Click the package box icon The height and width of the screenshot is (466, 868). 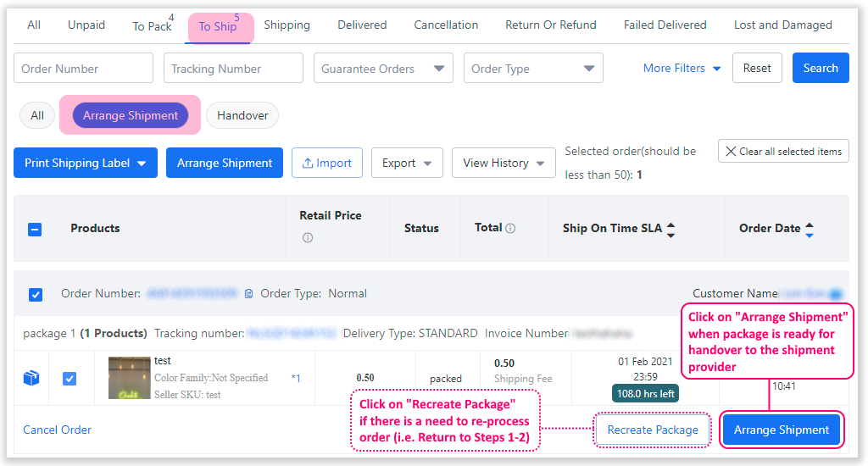coord(31,378)
